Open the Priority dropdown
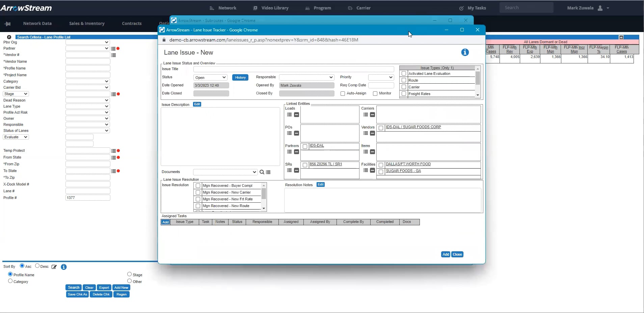 pyautogui.click(x=381, y=77)
